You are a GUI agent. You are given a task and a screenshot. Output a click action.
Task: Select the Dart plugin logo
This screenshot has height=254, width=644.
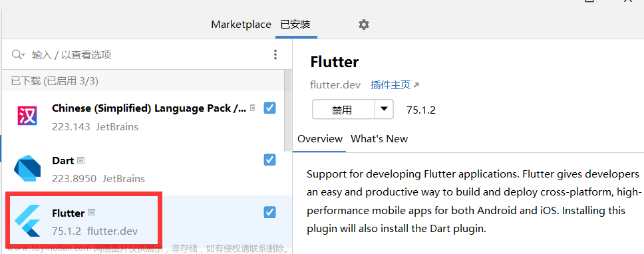[27, 168]
